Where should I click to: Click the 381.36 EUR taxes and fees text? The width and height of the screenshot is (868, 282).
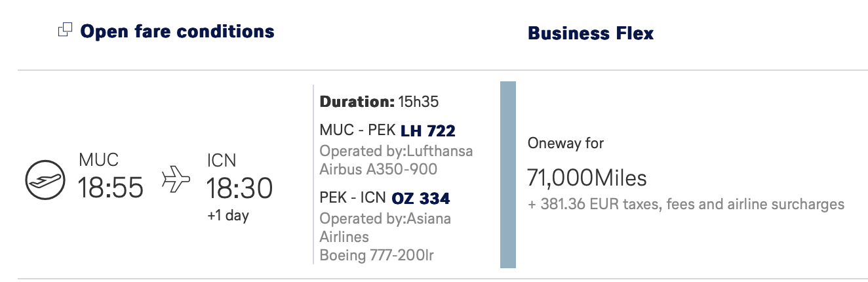click(x=686, y=204)
